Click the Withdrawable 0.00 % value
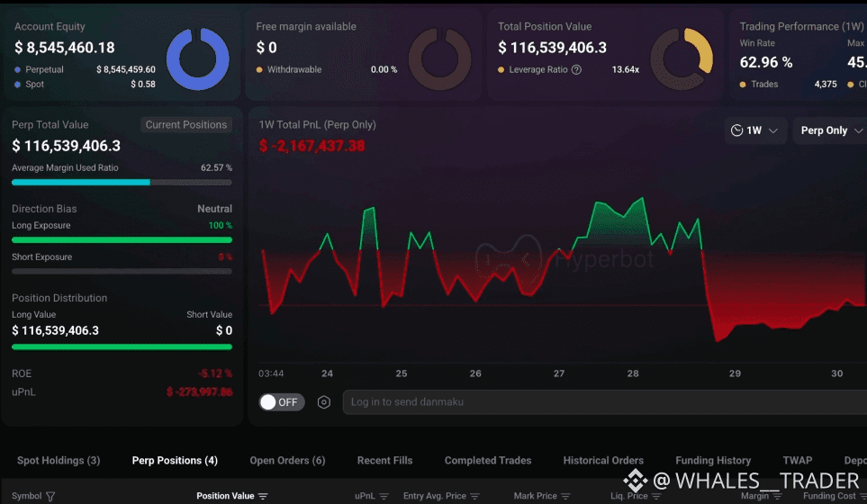Screen dimensions: 867x504 point(384,69)
